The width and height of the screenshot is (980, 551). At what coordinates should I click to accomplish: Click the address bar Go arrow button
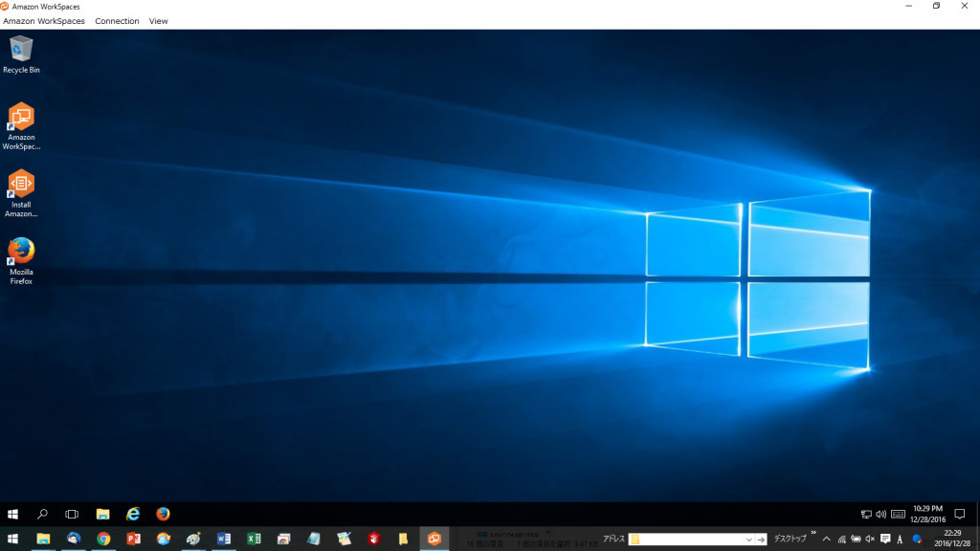coord(761,540)
